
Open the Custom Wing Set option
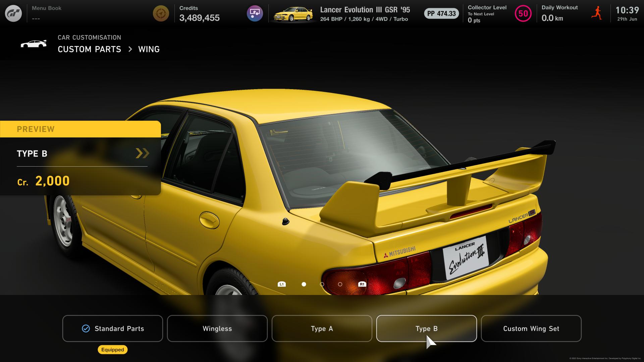tap(531, 328)
